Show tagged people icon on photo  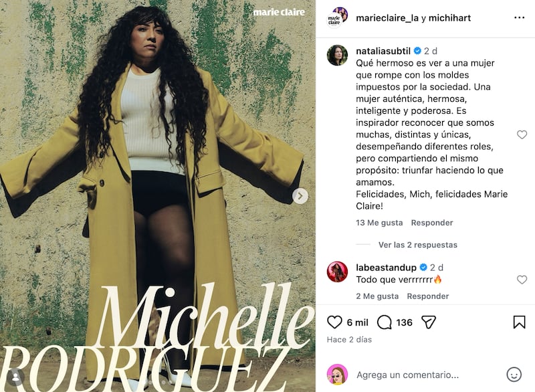pyautogui.click(x=15, y=377)
